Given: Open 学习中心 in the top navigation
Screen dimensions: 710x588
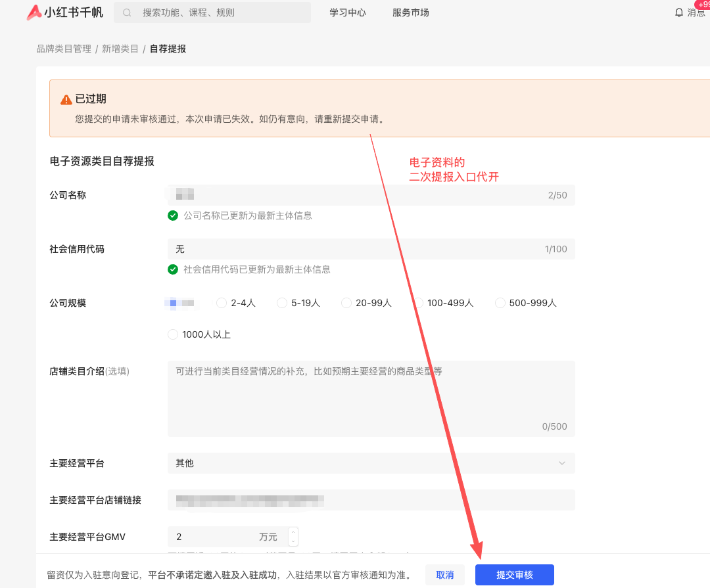Looking at the screenshot, I should coord(347,12).
